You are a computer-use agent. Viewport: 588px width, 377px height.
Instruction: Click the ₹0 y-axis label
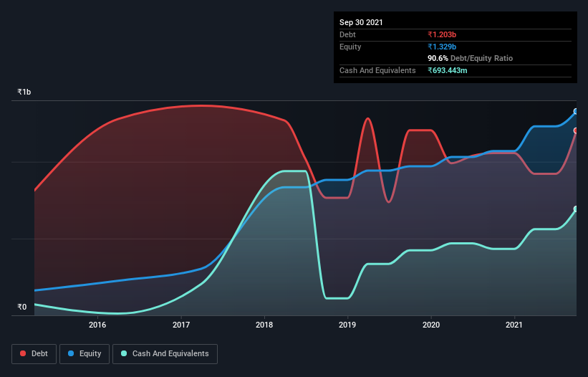click(22, 307)
